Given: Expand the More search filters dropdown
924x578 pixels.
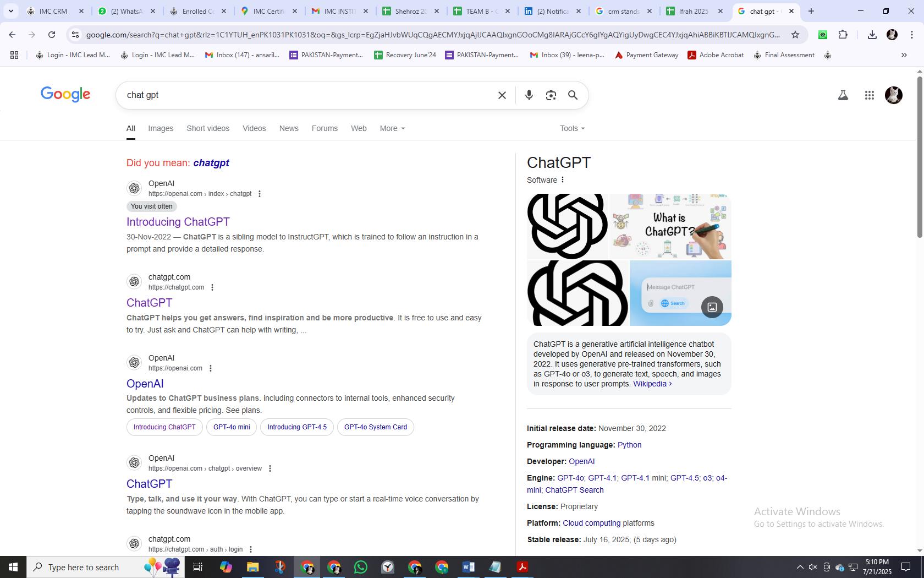Looking at the screenshot, I should point(392,128).
